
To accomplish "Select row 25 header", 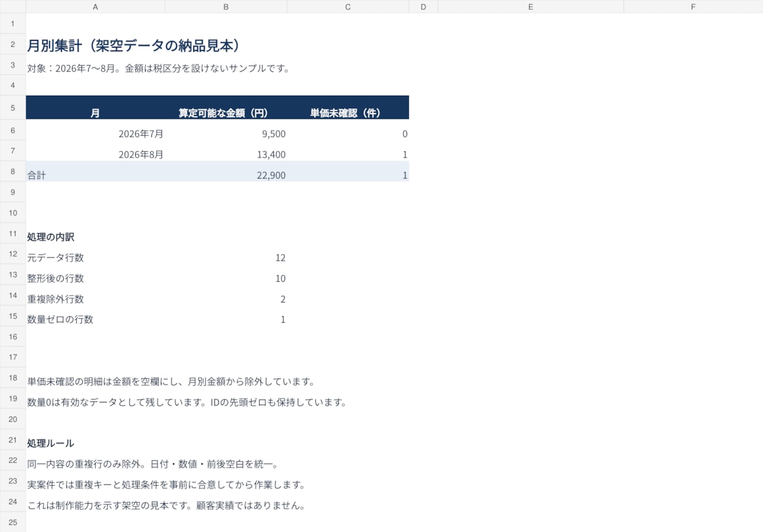I will click(x=13, y=522).
